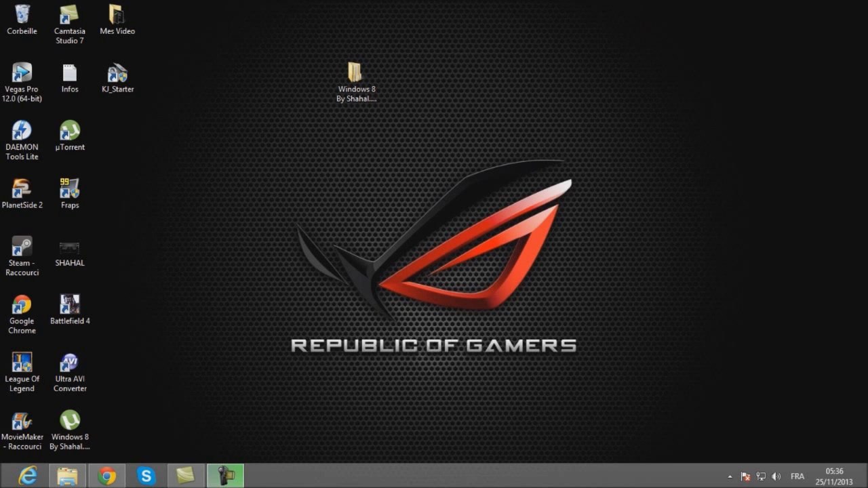The height and width of the screenshot is (488, 868).
Task: Select the Battlefield 4 game shortcut
Action: 70,310
